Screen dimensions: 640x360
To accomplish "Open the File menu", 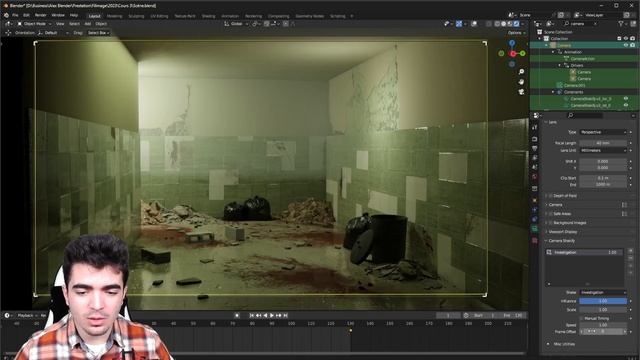I will [x=15, y=15].
